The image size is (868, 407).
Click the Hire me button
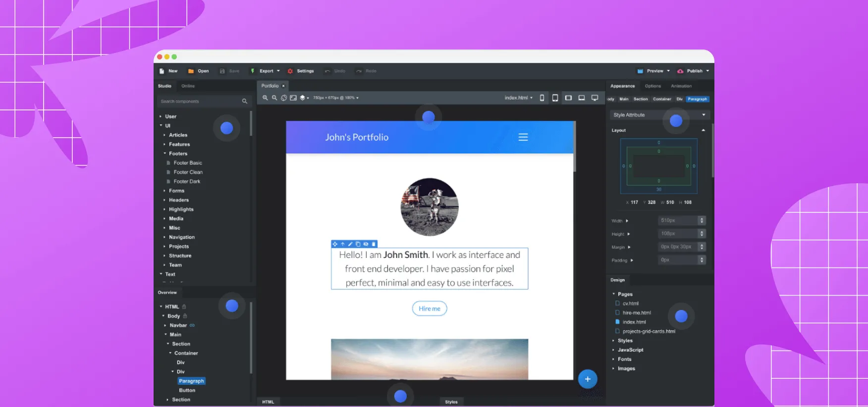coord(430,308)
